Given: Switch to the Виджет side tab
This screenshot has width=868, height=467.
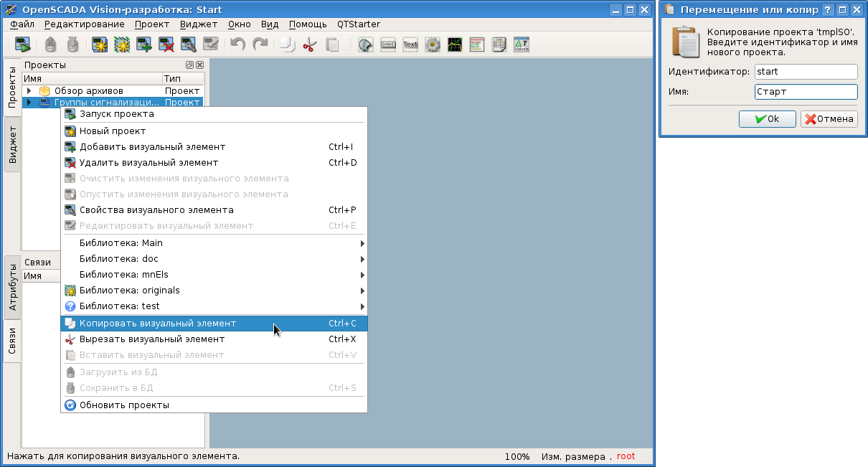Looking at the screenshot, I should (12, 145).
